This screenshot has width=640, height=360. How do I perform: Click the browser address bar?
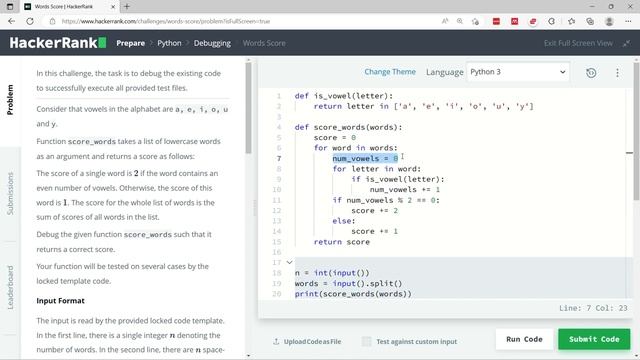point(245,21)
